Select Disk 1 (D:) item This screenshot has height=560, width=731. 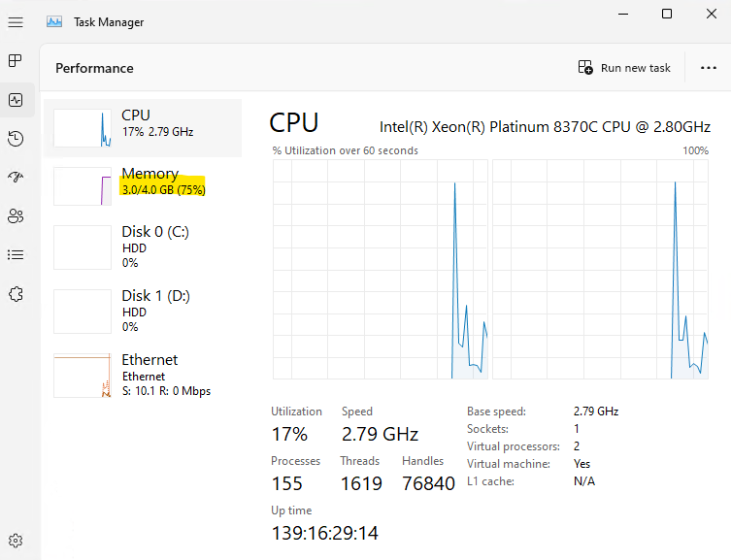point(143,312)
